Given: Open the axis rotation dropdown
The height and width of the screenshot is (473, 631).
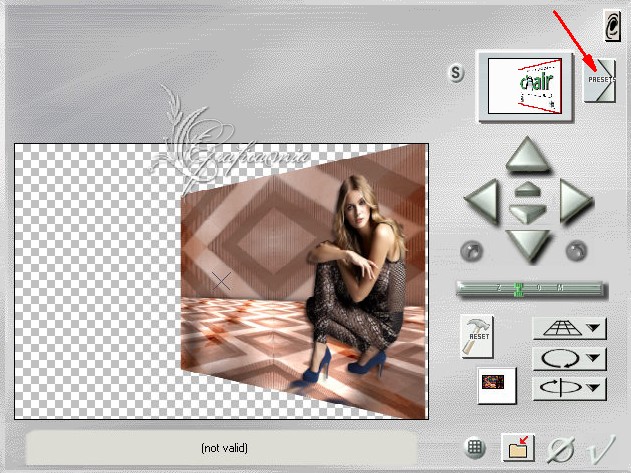Looking at the screenshot, I should tap(569, 388).
